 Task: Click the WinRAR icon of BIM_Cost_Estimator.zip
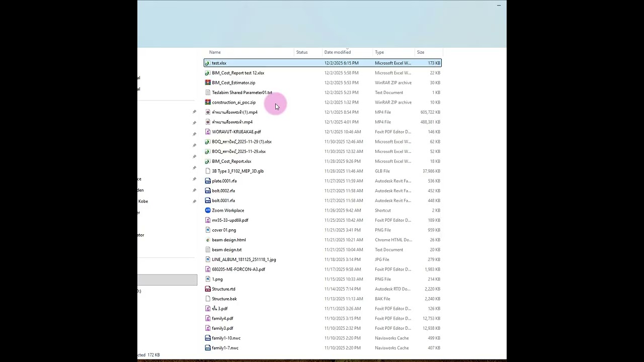(x=208, y=82)
